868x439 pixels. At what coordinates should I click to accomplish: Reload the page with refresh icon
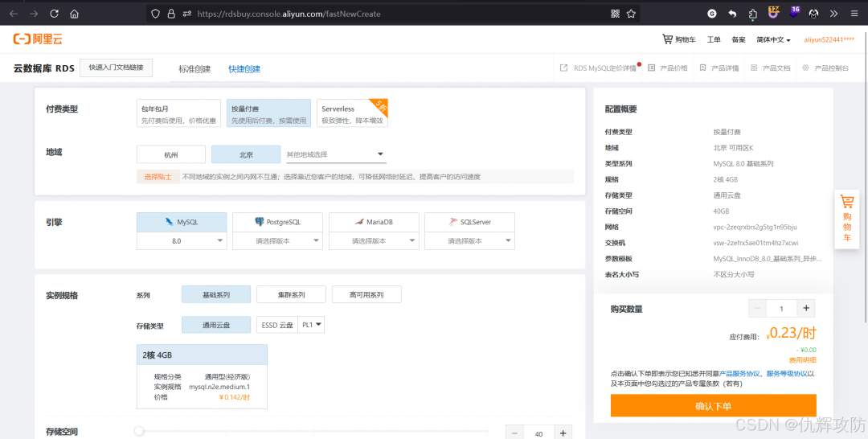[55, 14]
